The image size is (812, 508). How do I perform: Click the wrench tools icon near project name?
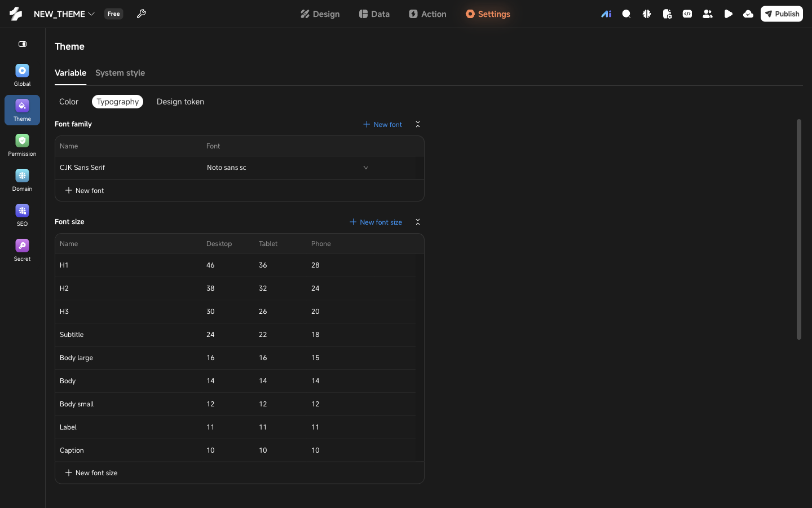tap(142, 14)
